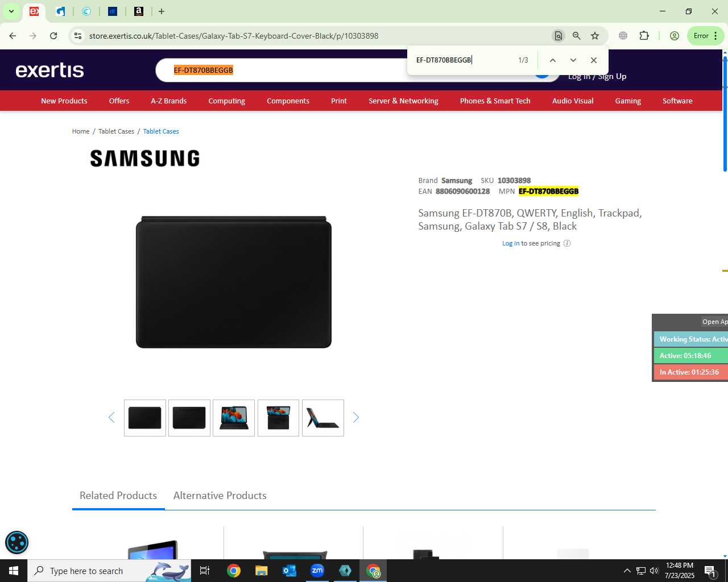
Task: Click Log in to see pricing link
Action: tap(511, 243)
